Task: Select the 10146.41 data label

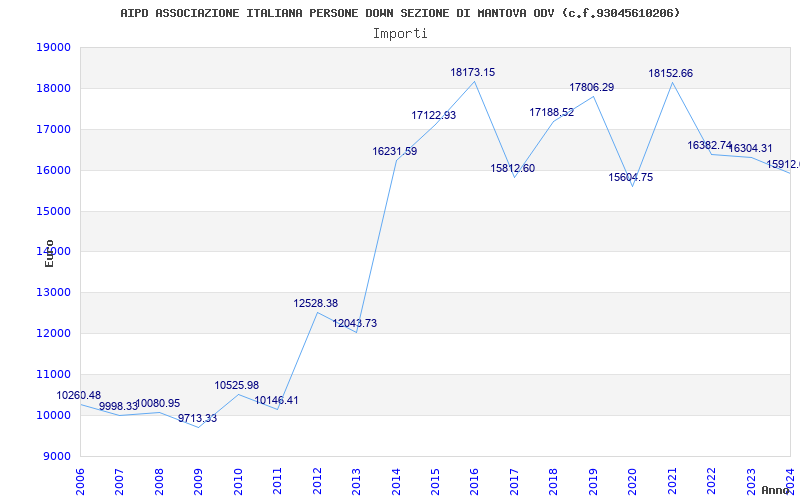Action: (277, 401)
